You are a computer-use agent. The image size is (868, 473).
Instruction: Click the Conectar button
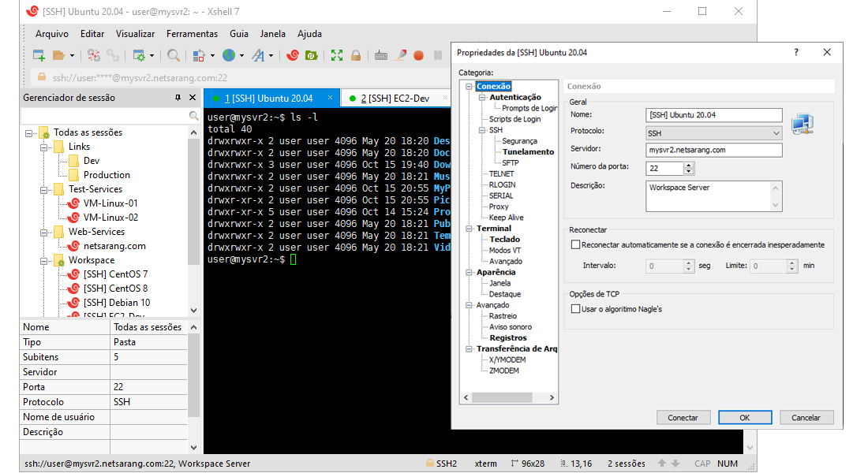(x=683, y=418)
